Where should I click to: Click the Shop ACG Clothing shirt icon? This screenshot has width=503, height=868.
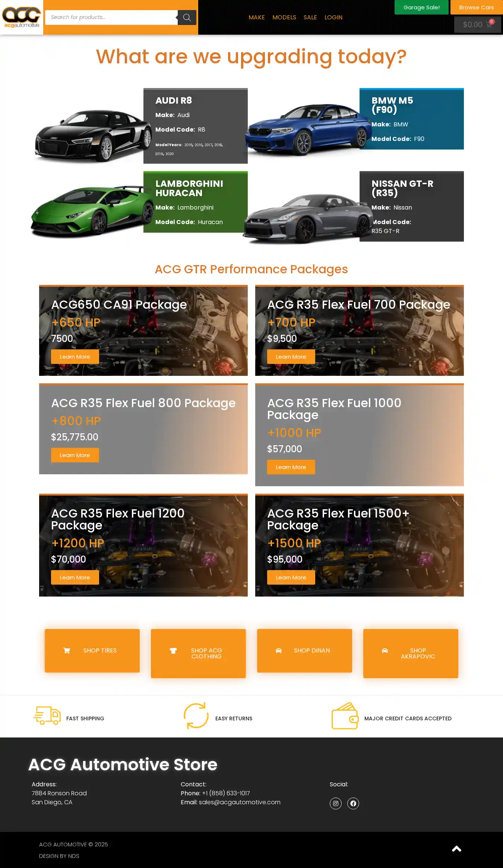click(x=173, y=651)
